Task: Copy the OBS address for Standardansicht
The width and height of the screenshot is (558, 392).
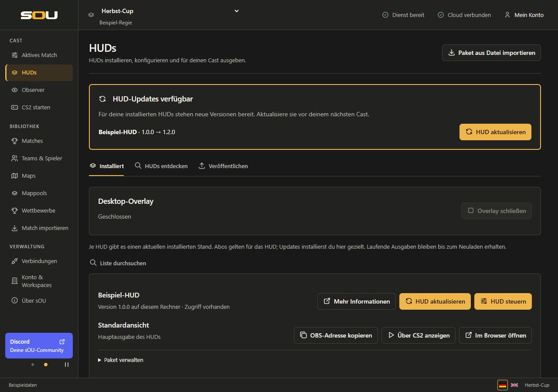Action: pyautogui.click(x=336, y=335)
